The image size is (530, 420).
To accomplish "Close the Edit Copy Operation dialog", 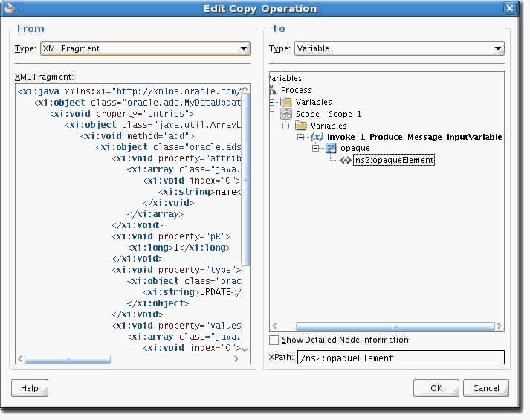I will coord(510,8).
